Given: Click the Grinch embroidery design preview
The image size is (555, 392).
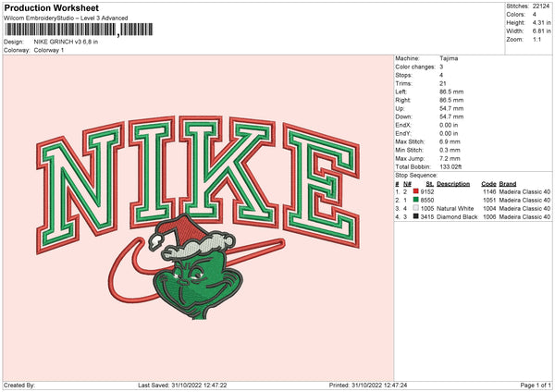Looking at the screenshot, I should click(198, 218).
